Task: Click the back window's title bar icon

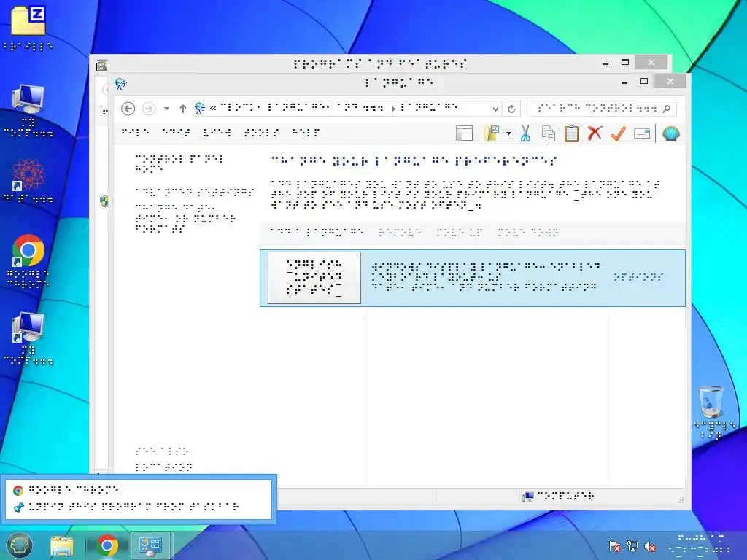Action: 101,65
